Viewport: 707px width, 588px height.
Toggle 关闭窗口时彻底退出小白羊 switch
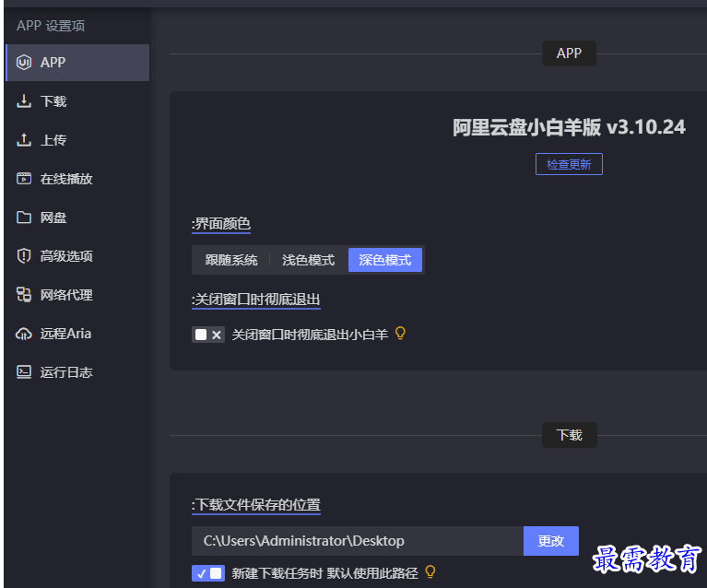tap(208, 335)
